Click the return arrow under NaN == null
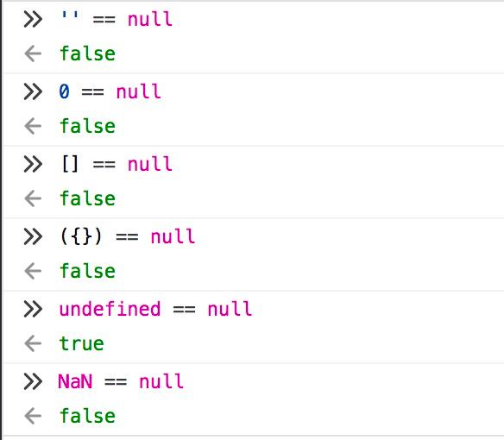Viewport: 504px width, 440px height. pyautogui.click(x=33, y=416)
